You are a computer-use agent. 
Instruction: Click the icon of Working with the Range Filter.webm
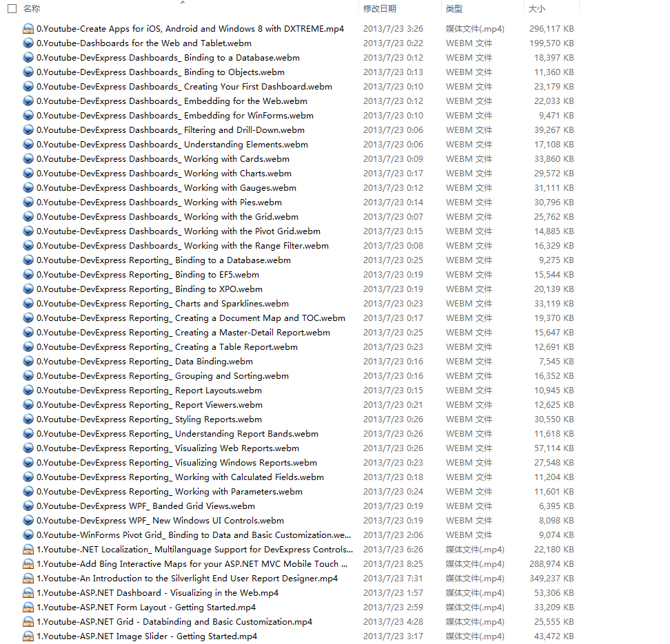click(28, 246)
